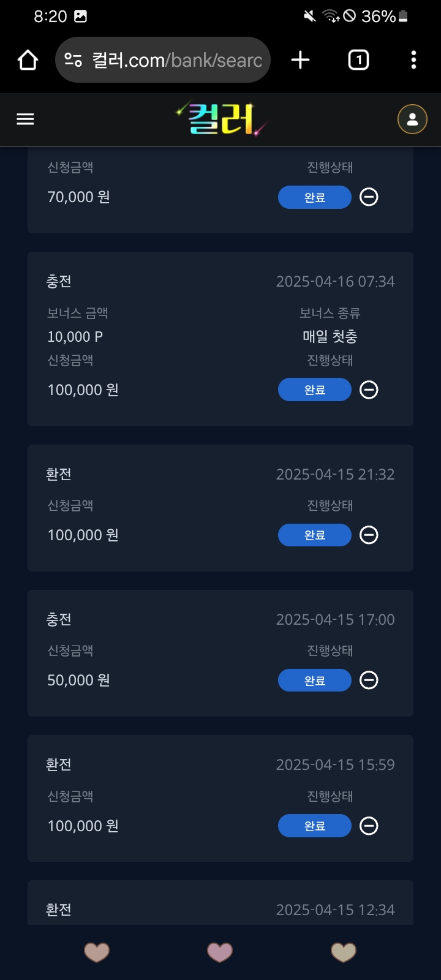Collapse the 50,000 원 충전 entry
441x980 pixels.
(x=369, y=680)
